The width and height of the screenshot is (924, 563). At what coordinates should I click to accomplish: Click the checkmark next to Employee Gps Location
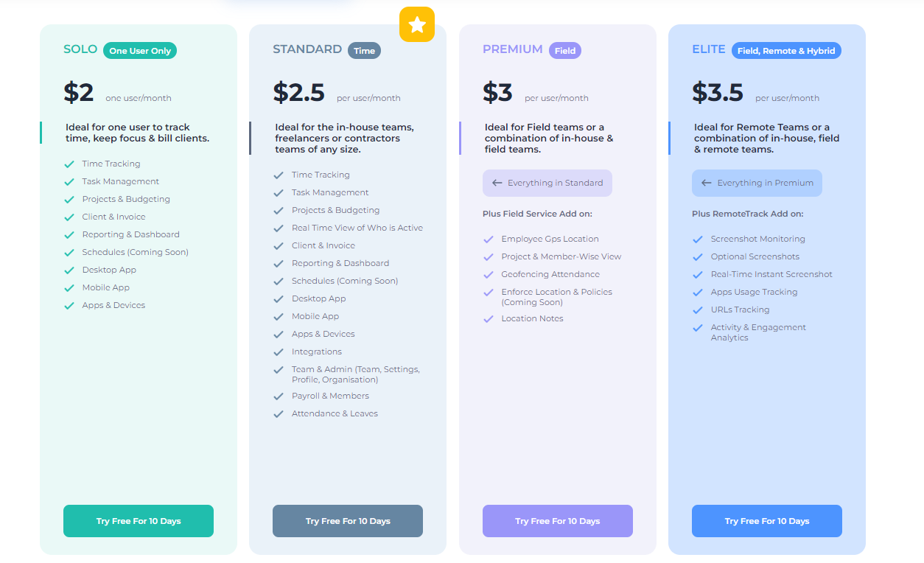(488, 239)
